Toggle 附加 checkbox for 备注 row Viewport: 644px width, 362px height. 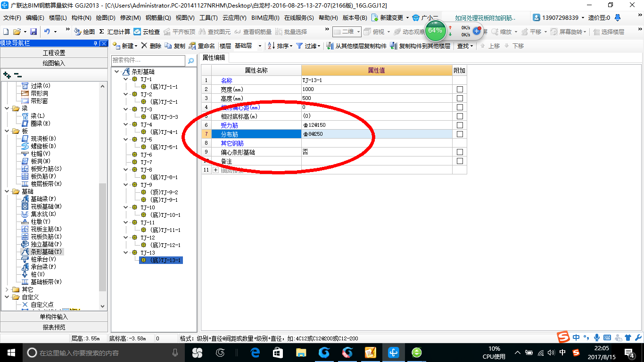[460, 161]
